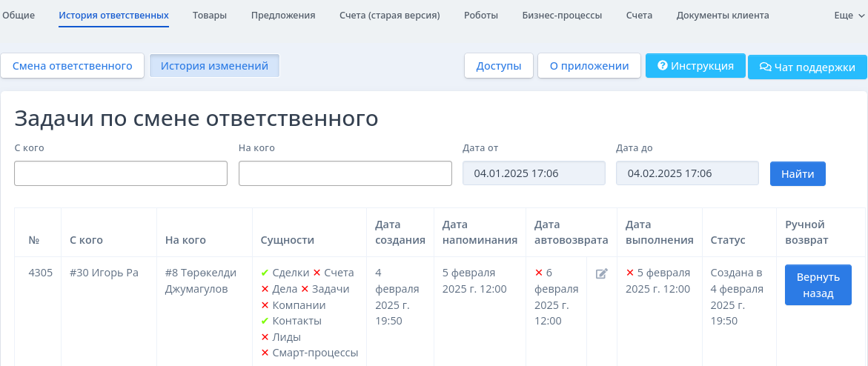
Task: Click the chat bubble icon on Чат поддержки
Action: point(765,67)
